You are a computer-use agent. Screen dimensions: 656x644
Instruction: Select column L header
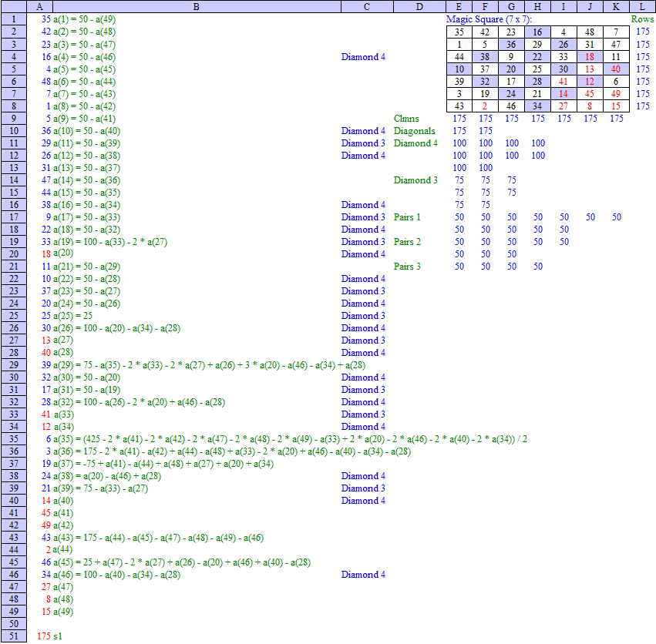(642, 6)
